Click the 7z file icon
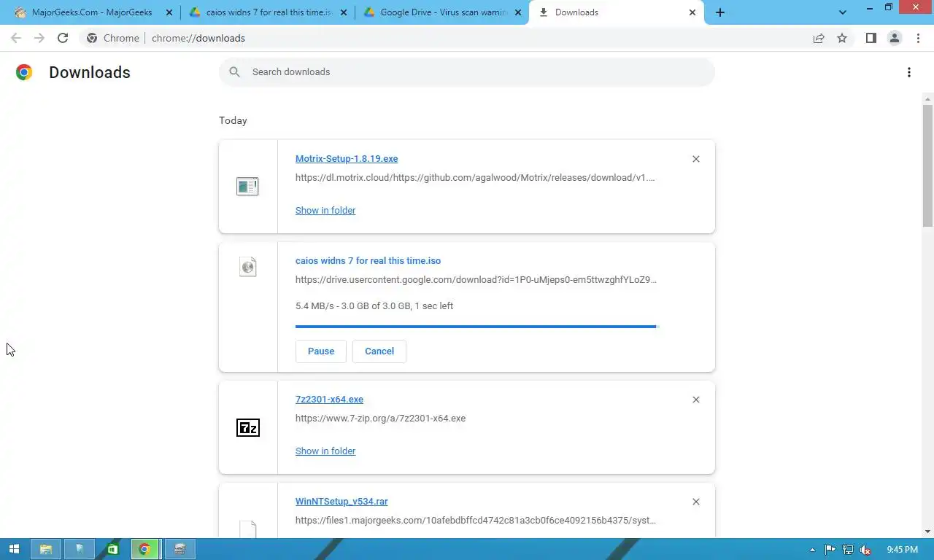The image size is (934, 560). click(248, 427)
